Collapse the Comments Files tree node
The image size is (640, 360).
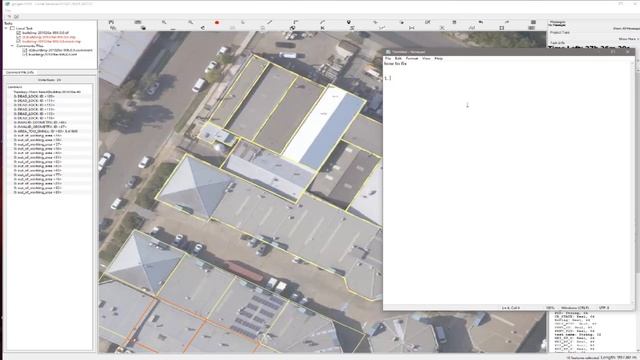[12, 46]
